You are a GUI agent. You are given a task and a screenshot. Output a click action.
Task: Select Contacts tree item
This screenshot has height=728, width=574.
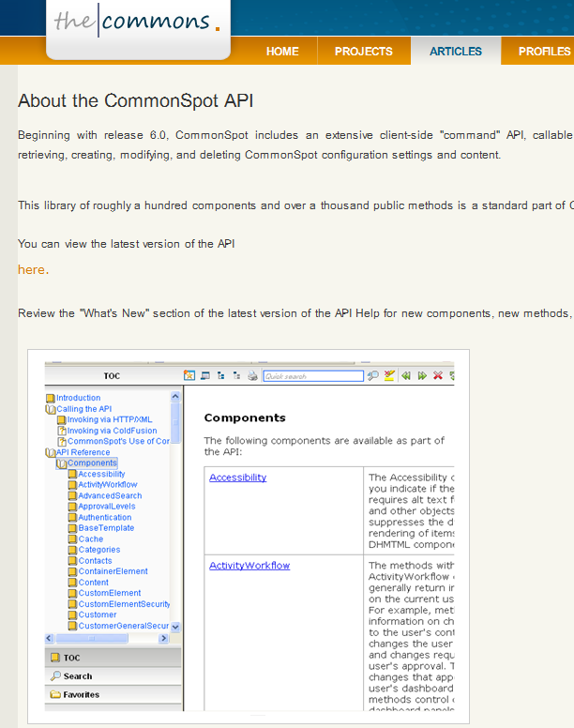[x=95, y=561]
